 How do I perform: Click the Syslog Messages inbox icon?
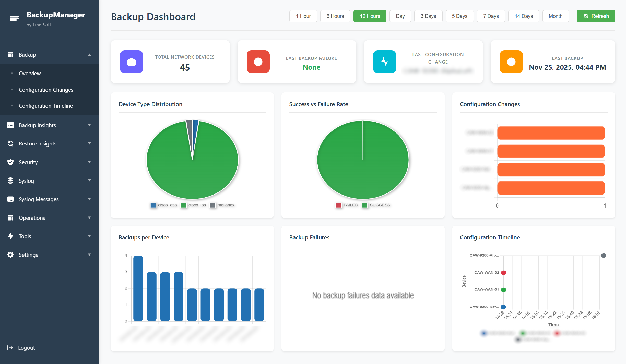[x=10, y=199]
